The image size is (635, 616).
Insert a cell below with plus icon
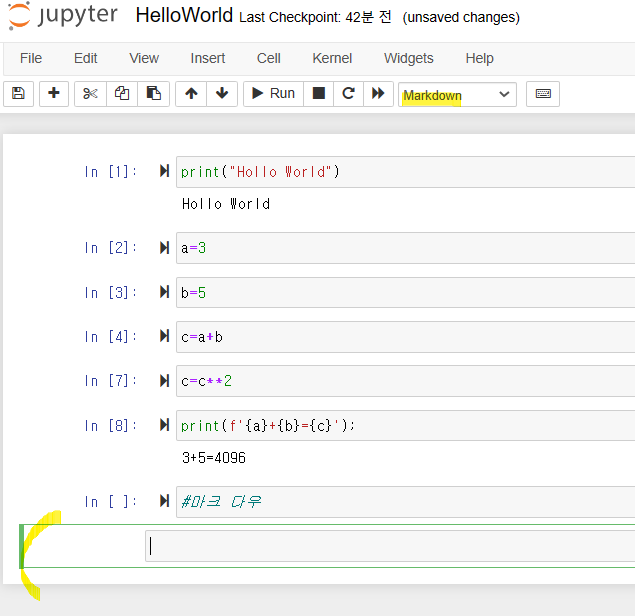coord(53,94)
